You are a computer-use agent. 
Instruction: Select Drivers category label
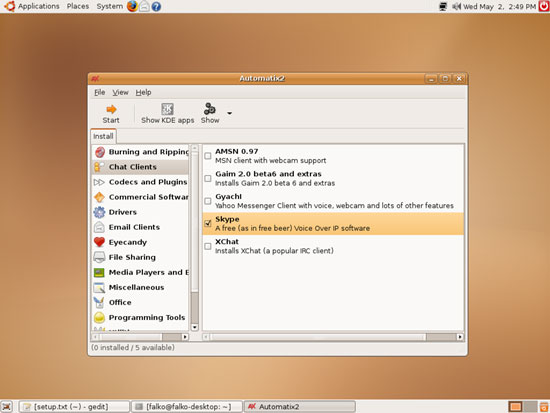point(122,212)
